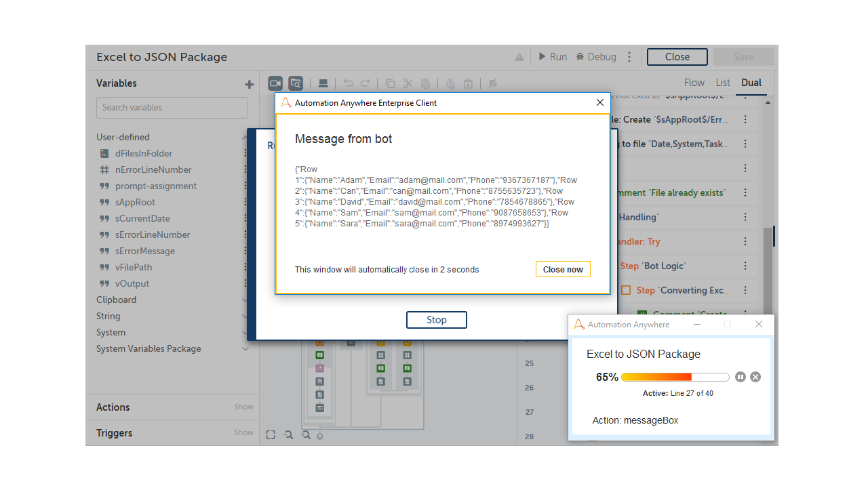Minimize the Automation Anywhere progress window
This screenshot has height=488, width=868.
[x=697, y=325]
